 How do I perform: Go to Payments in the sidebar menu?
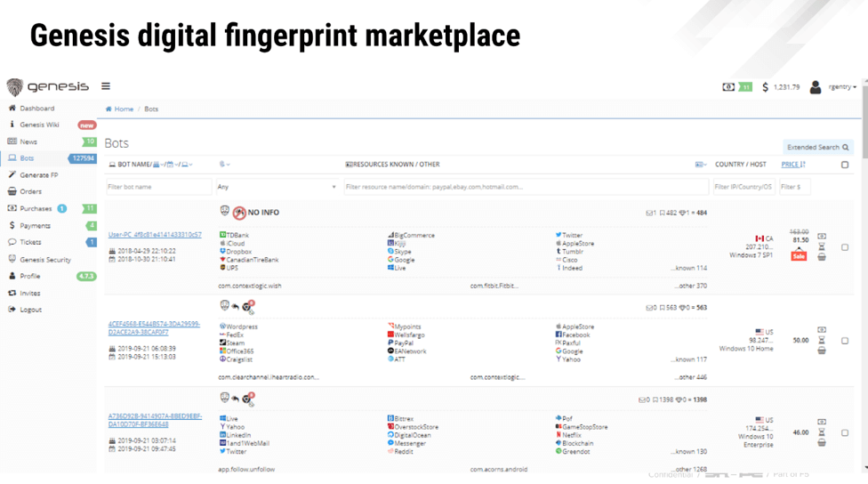point(35,226)
